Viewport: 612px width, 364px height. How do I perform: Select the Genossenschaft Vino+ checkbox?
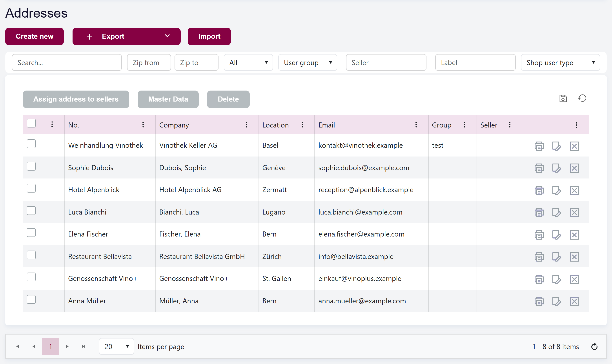[x=31, y=277]
